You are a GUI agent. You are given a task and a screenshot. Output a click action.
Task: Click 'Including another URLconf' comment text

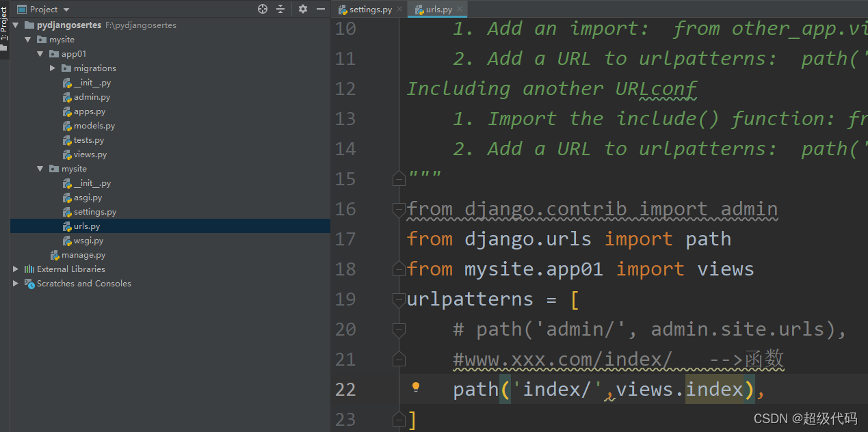click(552, 89)
